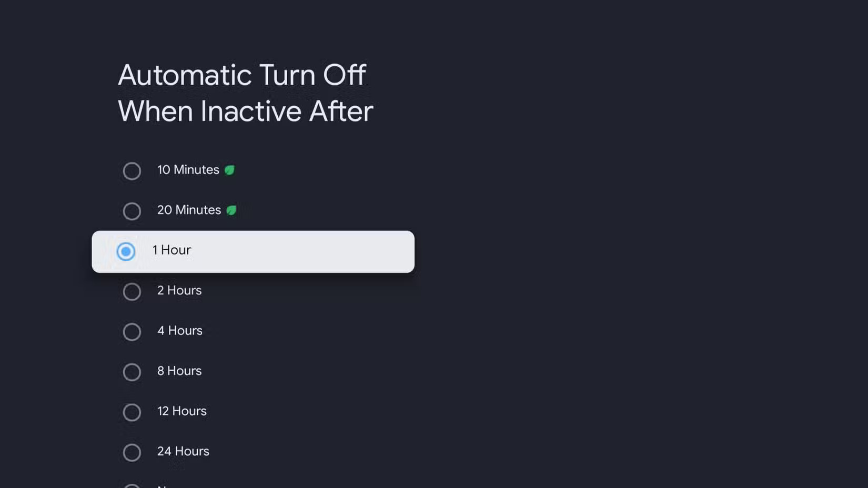The height and width of the screenshot is (488, 868).
Task: Click the 24 Hours label text
Action: [183, 452]
